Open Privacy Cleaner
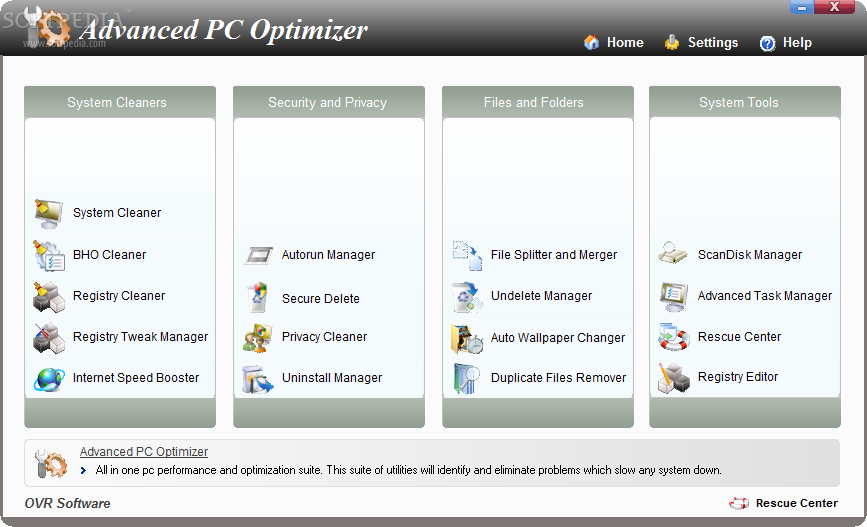 pyautogui.click(x=325, y=337)
